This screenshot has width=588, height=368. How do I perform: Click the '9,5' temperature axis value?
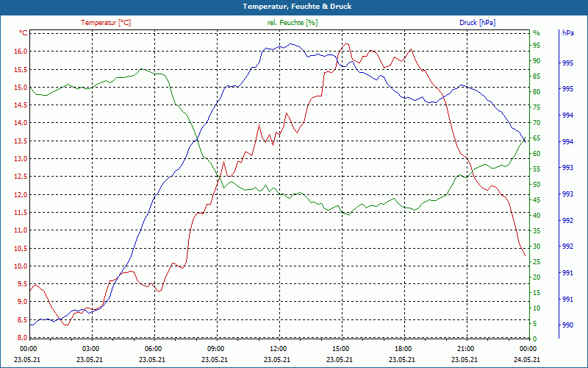(22, 284)
